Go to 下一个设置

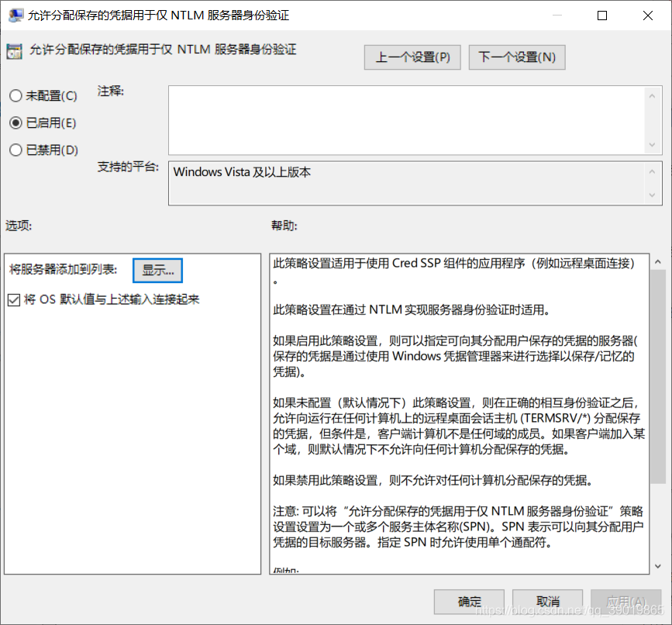tap(516, 57)
